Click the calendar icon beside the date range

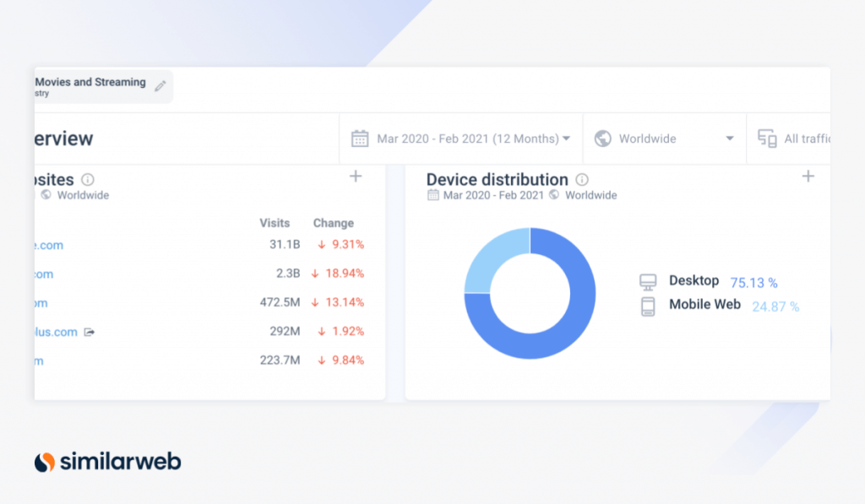pyautogui.click(x=361, y=138)
